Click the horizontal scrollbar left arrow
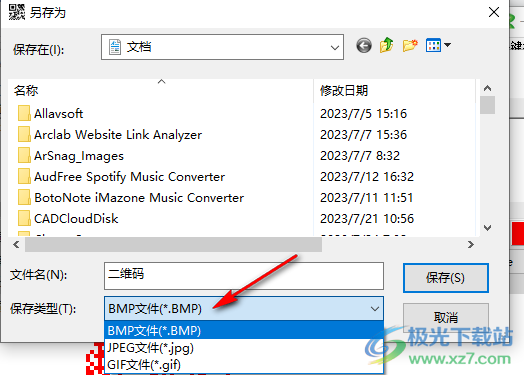524x375 pixels. [16, 245]
